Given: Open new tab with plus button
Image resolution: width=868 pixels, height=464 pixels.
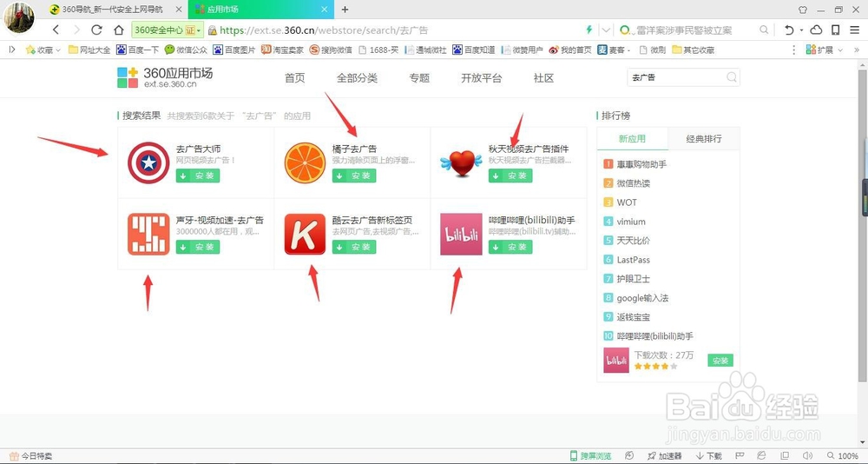Looking at the screenshot, I should (x=345, y=10).
